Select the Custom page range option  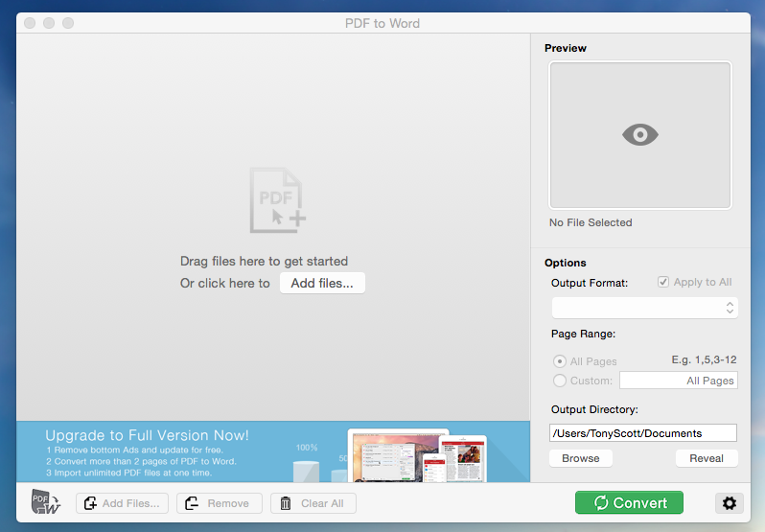tap(560, 381)
